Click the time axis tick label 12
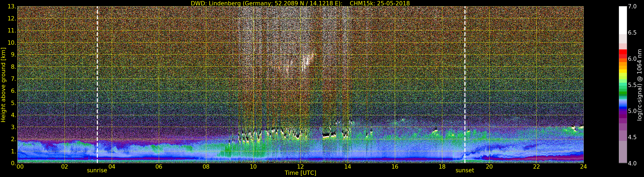 point(300,167)
